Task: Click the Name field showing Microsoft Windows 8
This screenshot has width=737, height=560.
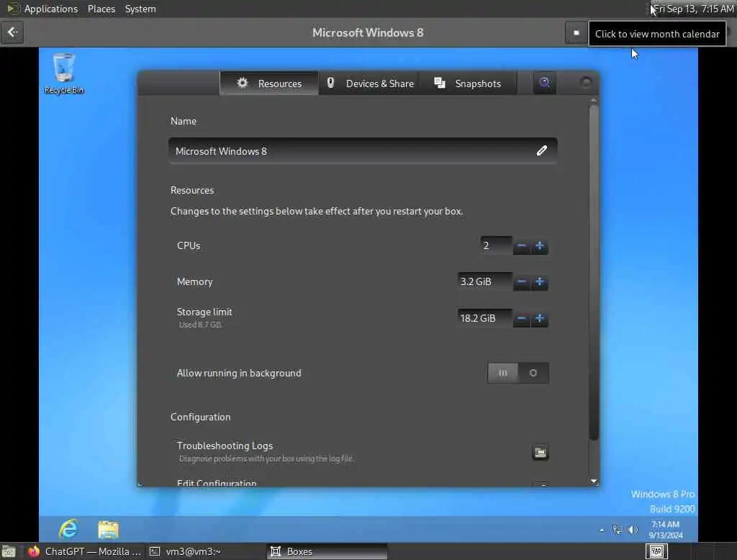Action: (x=363, y=151)
